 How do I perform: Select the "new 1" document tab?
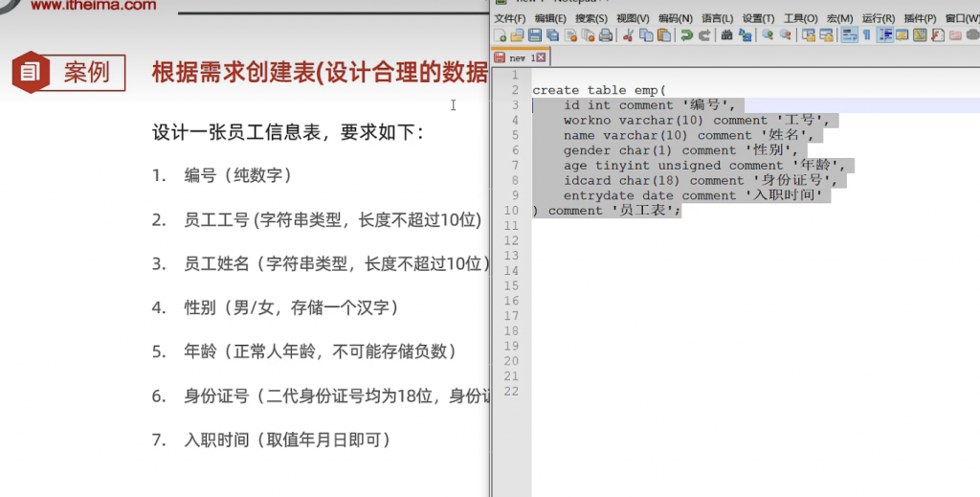520,58
